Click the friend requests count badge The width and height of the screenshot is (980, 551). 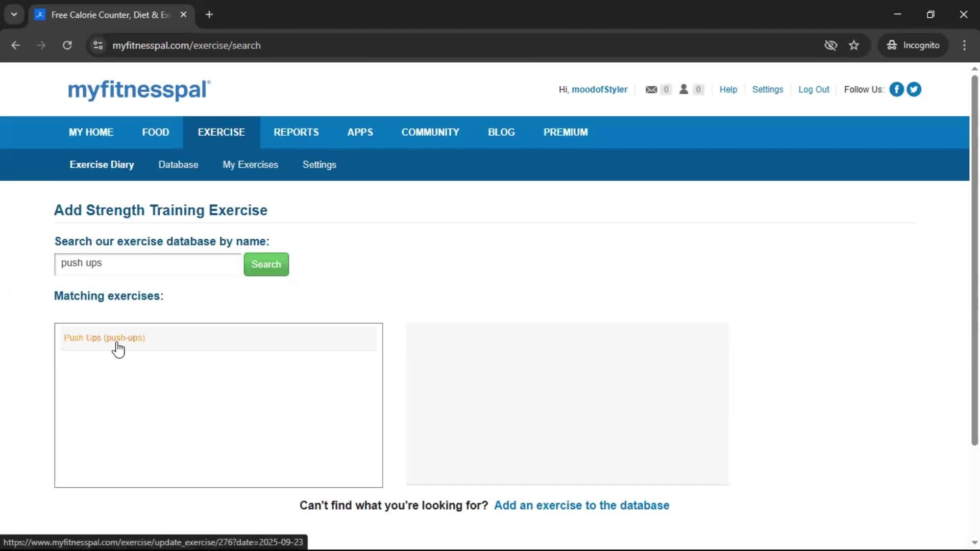698,89
